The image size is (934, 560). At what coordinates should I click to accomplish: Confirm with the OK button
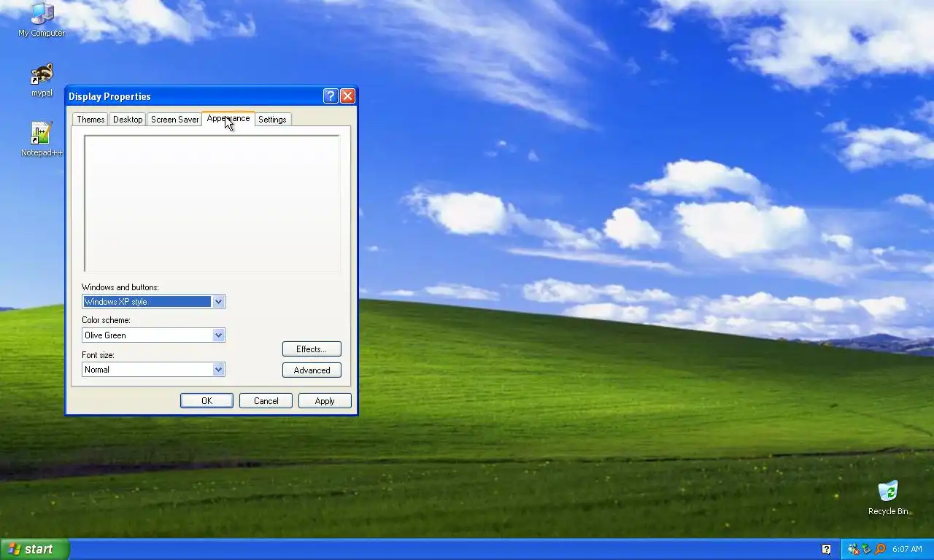point(207,401)
